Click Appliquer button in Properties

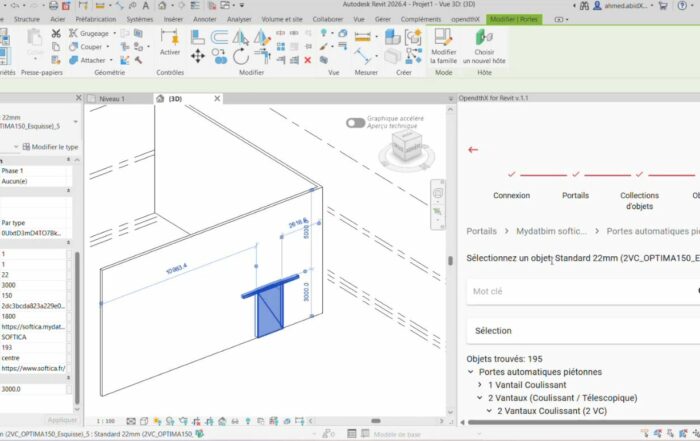click(62, 420)
